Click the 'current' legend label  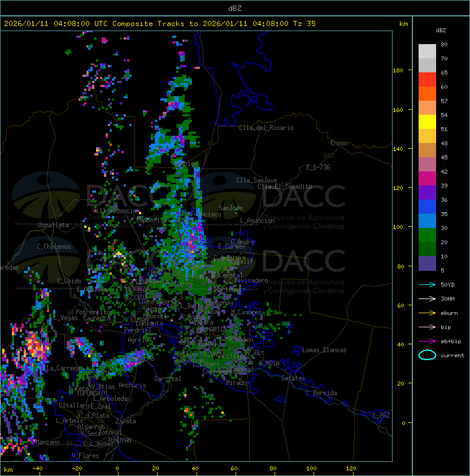(452, 356)
